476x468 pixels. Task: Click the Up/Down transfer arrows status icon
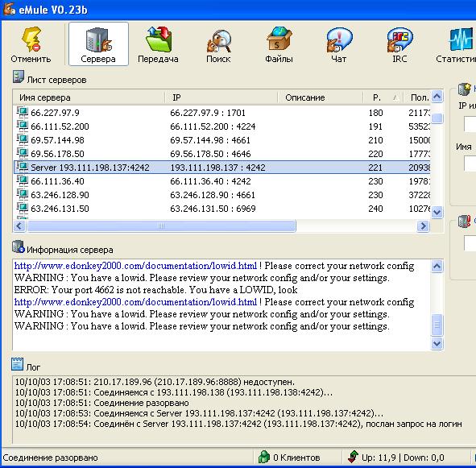pyautogui.click(x=353, y=457)
